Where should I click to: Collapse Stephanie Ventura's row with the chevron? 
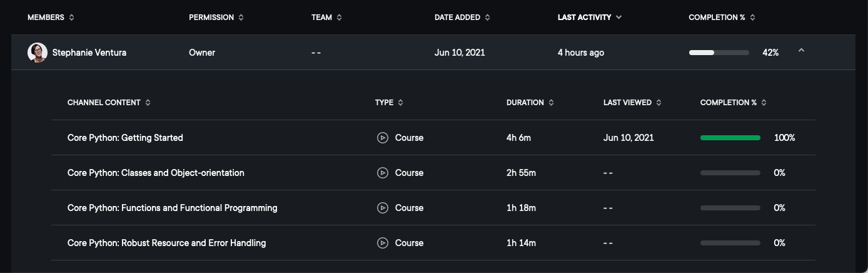coord(801,51)
